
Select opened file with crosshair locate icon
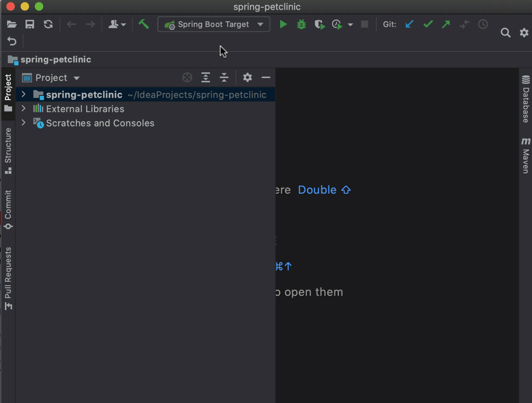[187, 77]
